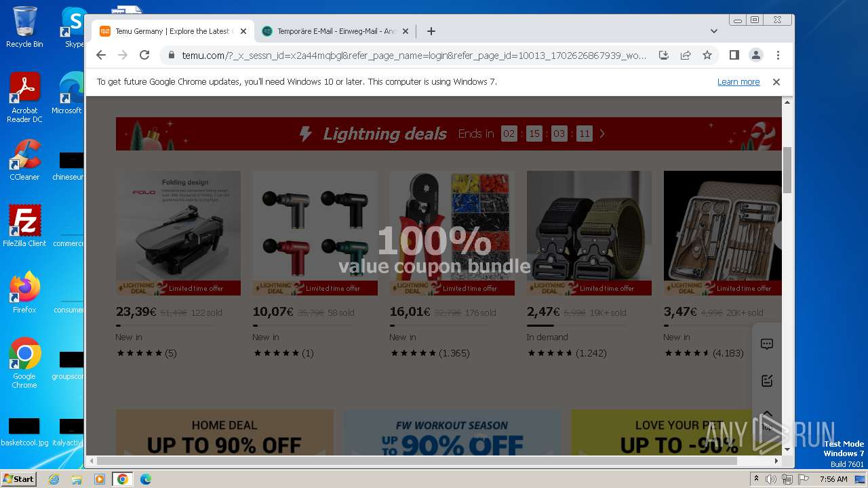Screen dimensions: 868x488
Task: Open Google Chrome desktop icon
Action: 24,363
